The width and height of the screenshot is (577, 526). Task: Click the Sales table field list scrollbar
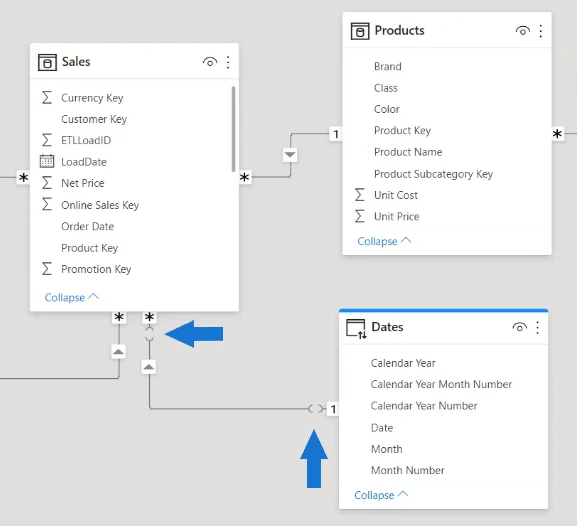[233, 129]
